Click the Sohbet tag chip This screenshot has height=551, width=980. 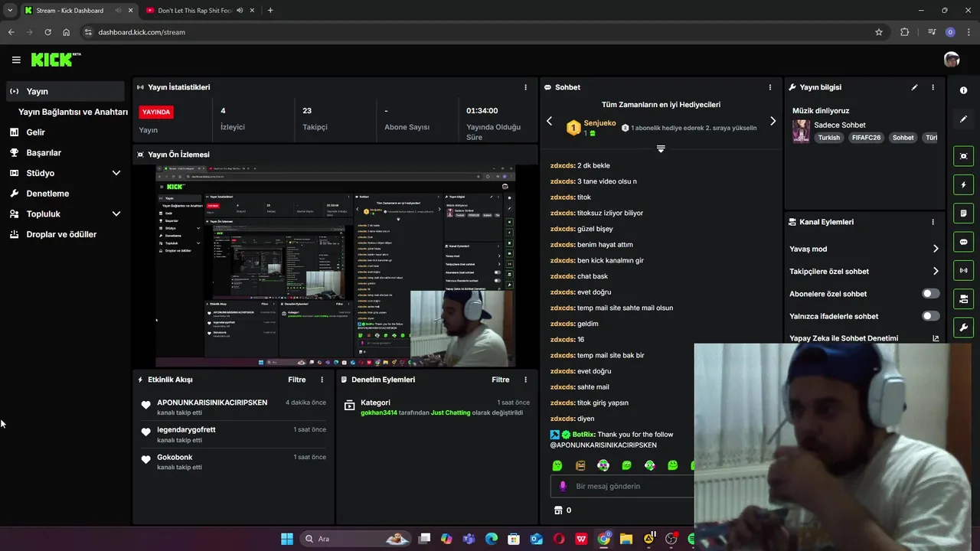point(903,138)
